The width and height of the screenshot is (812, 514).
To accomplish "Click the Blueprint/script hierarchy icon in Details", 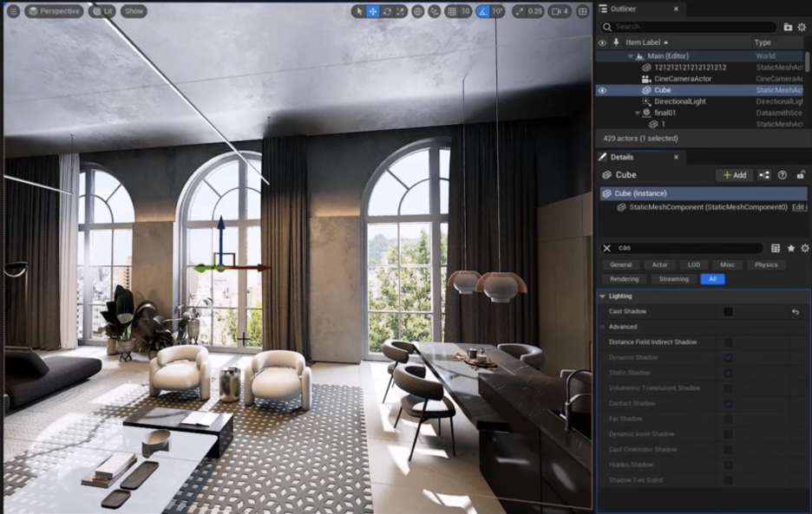I will 763,175.
